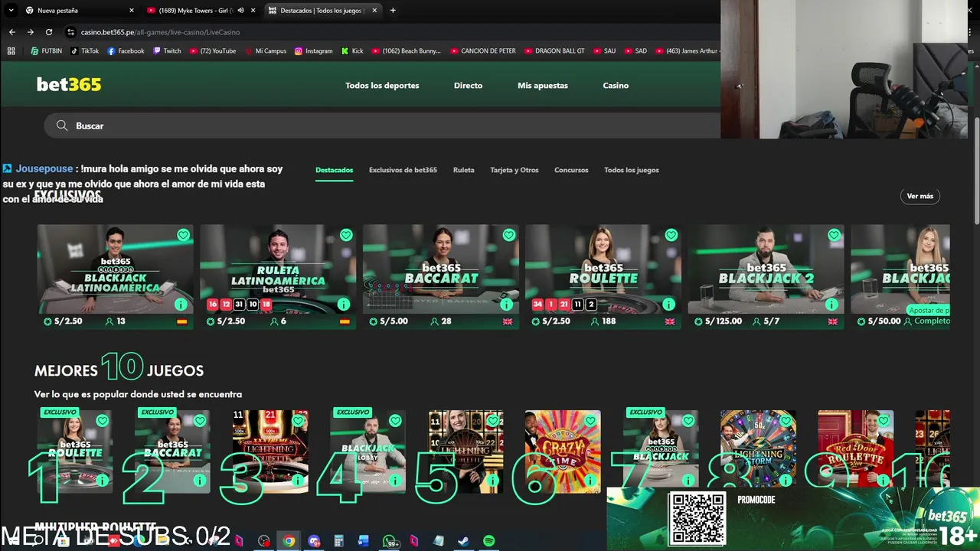Open the Casino section
The width and height of the screenshot is (980, 551).
coord(616,85)
